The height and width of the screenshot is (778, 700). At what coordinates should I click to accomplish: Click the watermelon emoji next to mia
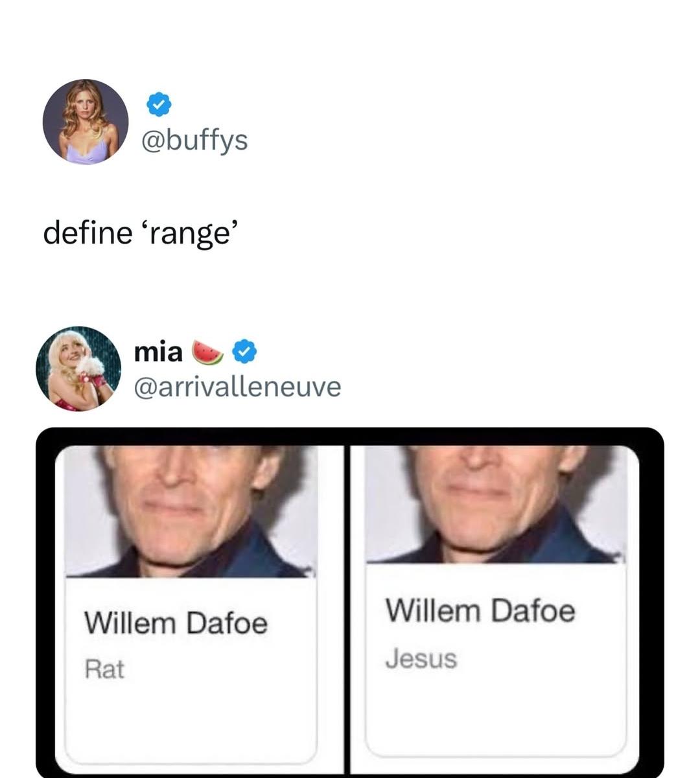[207, 352]
